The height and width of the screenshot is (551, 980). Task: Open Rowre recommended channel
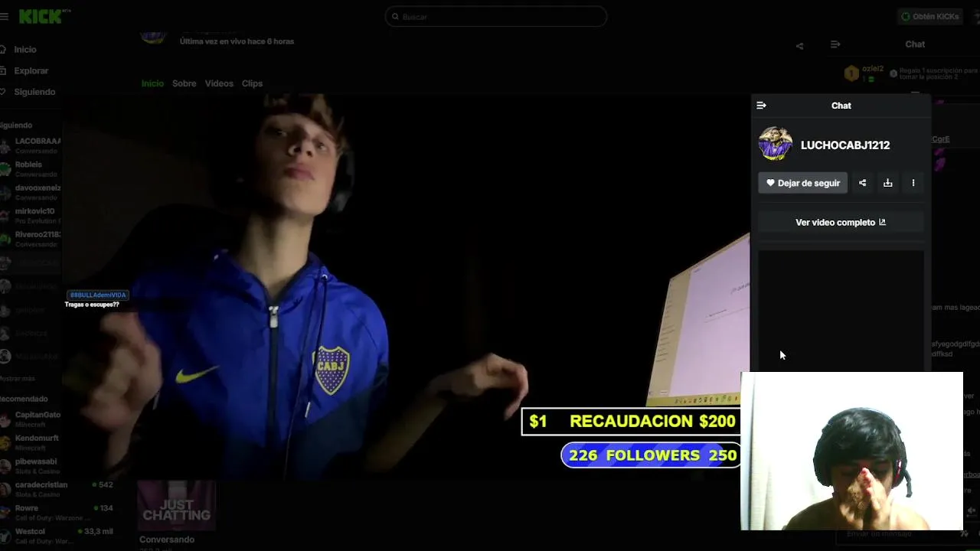coord(57,513)
